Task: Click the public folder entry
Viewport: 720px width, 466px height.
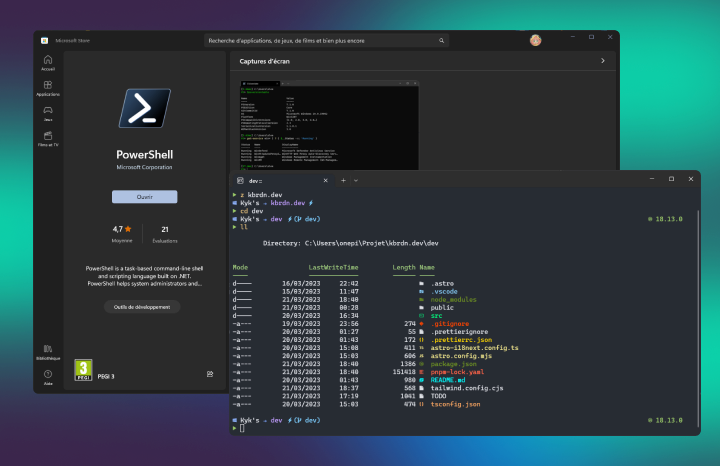Action: click(442, 308)
